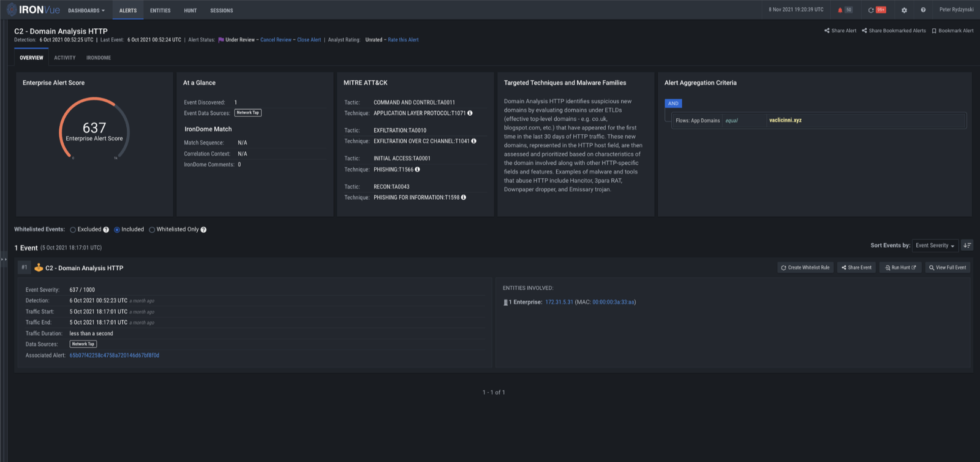Click the Network Tap badge in event Data Sources

83,344
